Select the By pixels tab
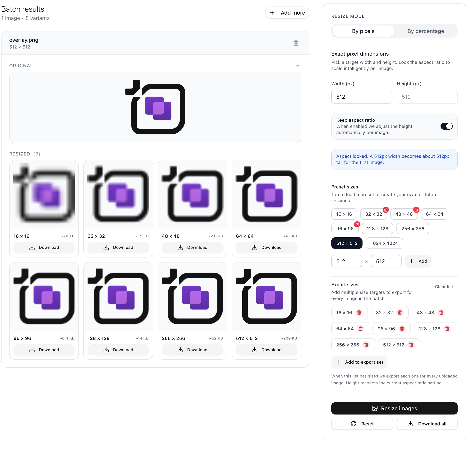476x454 pixels. tap(363, 31)
